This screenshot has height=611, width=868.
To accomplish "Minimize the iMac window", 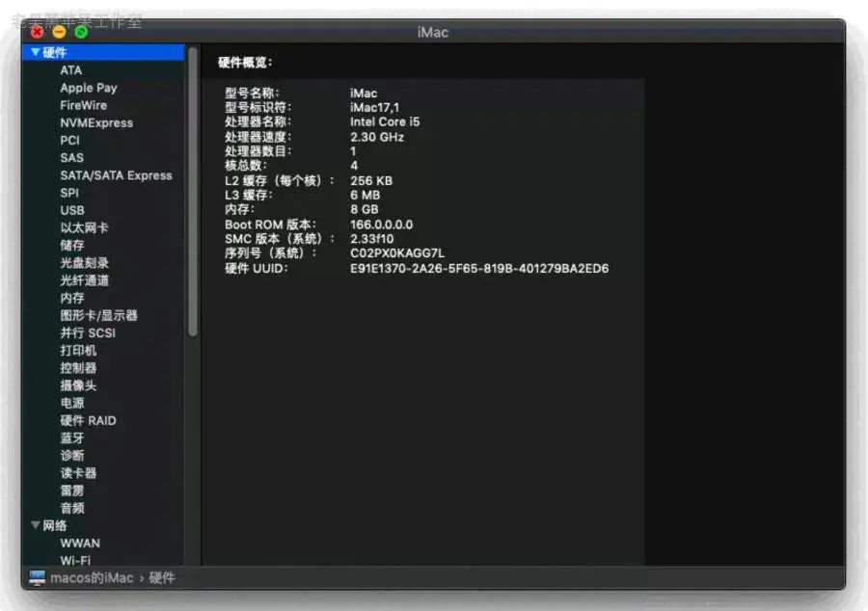I will [x=59, y=32].
